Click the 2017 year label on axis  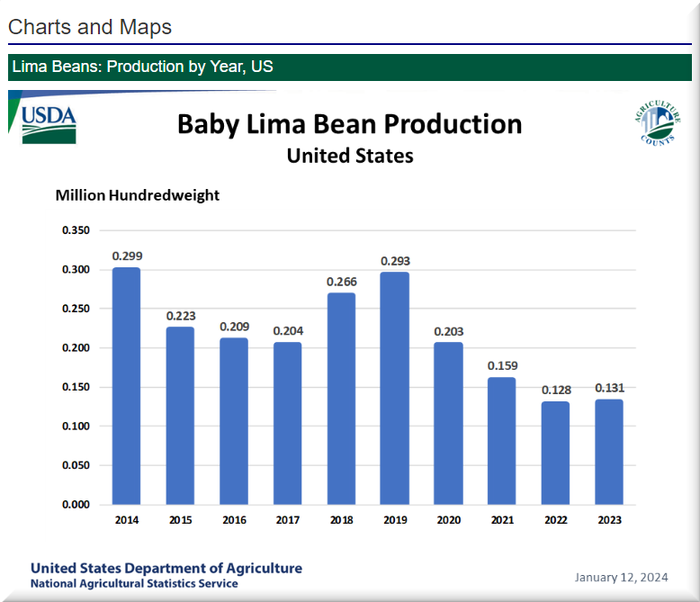(x=288, y=519)
